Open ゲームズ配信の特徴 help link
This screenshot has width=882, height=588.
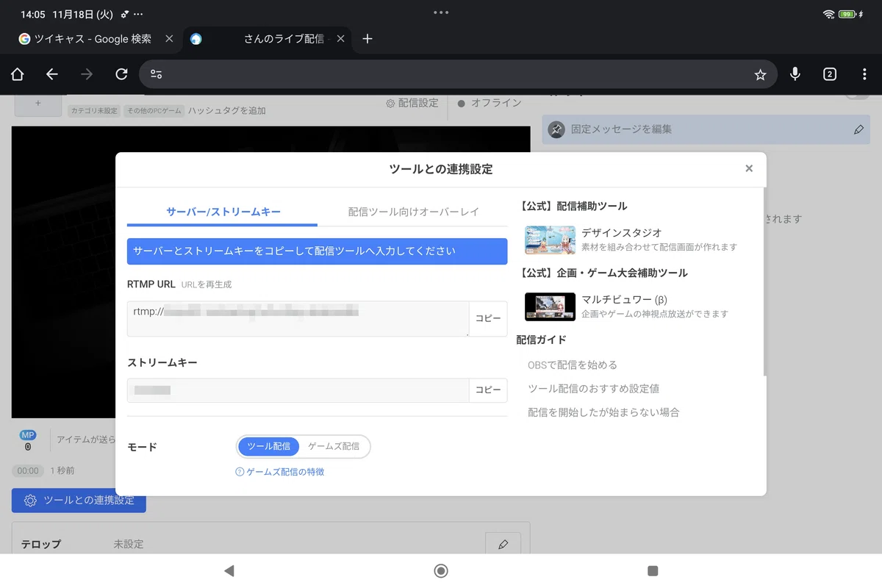click(285, 472)
